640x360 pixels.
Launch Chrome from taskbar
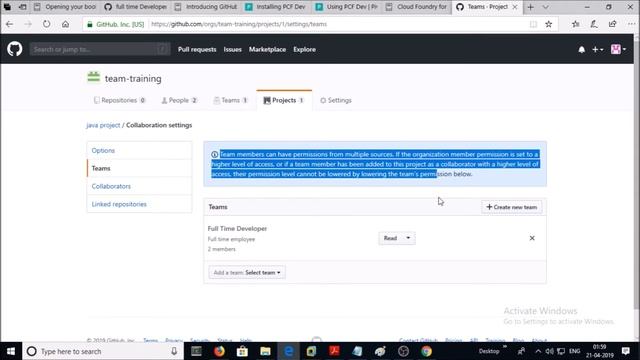[x=427, y=351]
